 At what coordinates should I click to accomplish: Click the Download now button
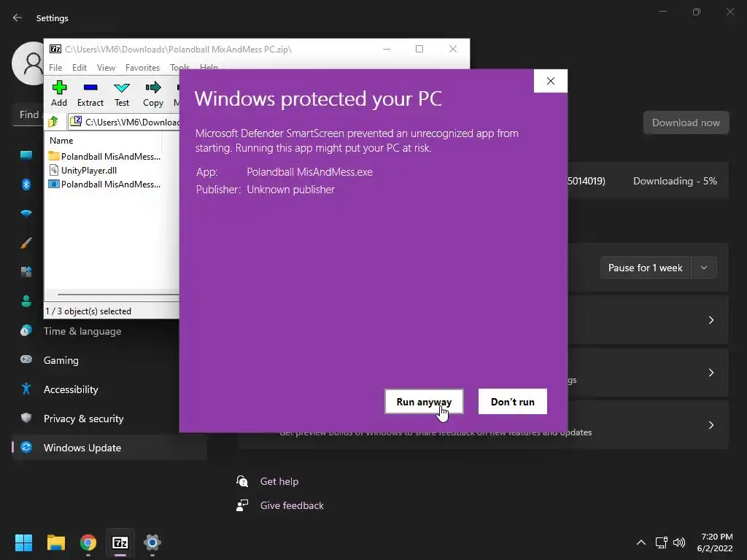[x=686, y=122]
